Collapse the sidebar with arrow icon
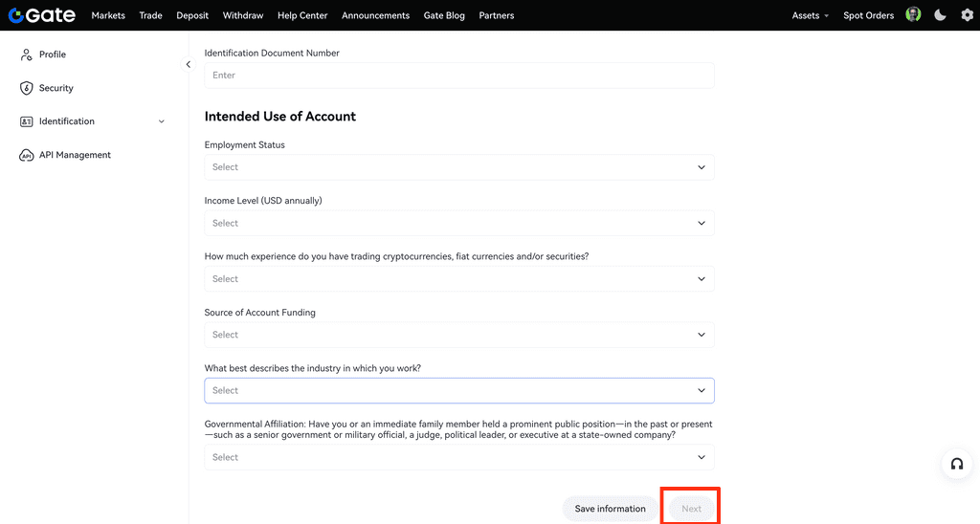 tap(189, 64)
